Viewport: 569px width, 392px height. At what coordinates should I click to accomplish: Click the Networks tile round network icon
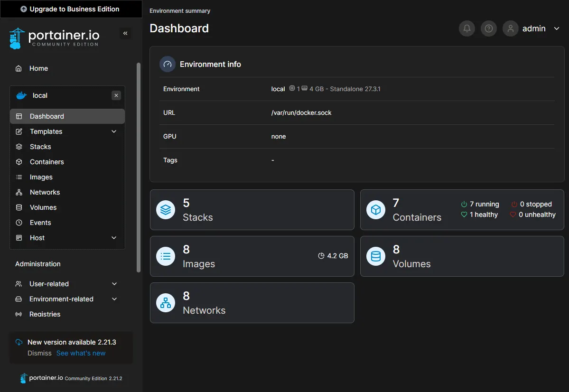tap(166, 303)
